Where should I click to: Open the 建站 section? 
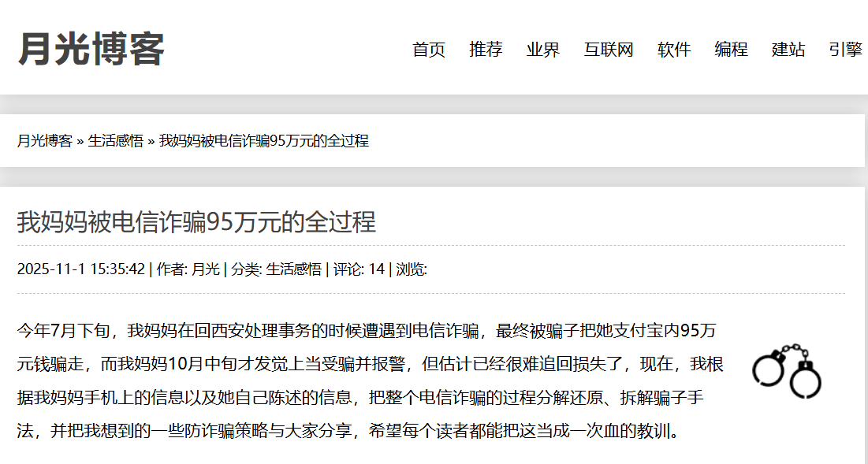point(788,50)
